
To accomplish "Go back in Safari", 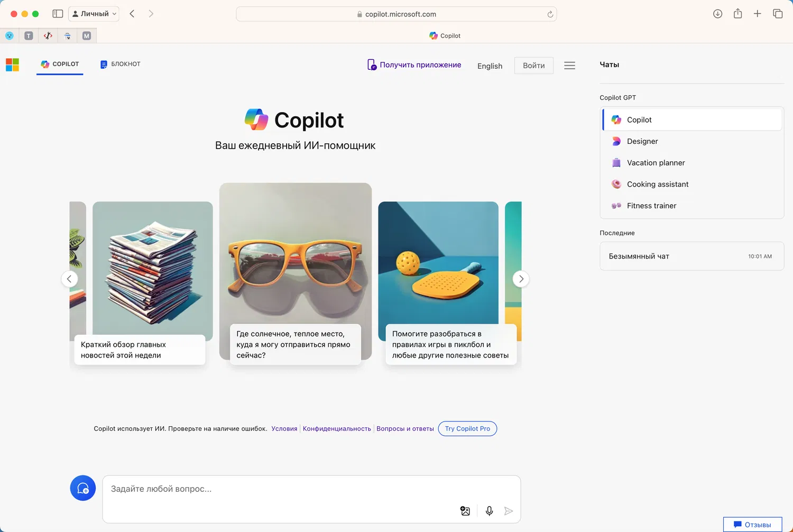I will (132, 14).
